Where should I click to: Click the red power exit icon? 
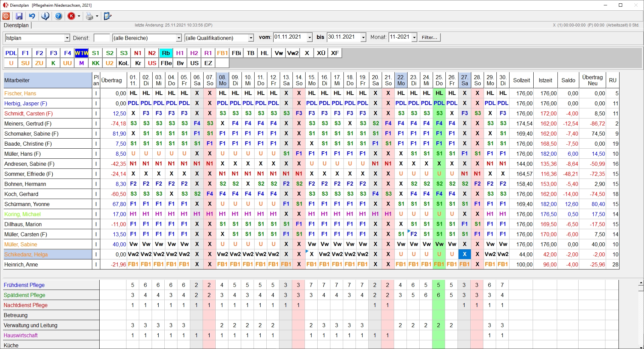click(x=6, y=16)
